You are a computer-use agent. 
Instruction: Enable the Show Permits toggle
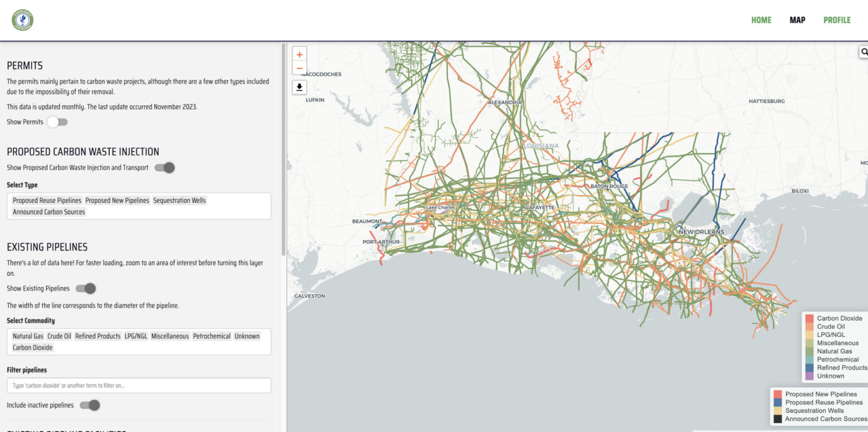click(x=57, y=122)
